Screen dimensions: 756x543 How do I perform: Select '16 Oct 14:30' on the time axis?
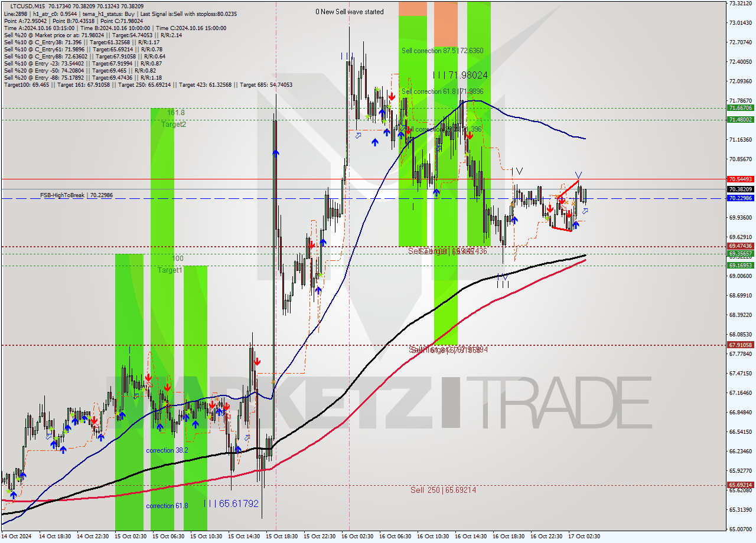click(x=470, y=537)
